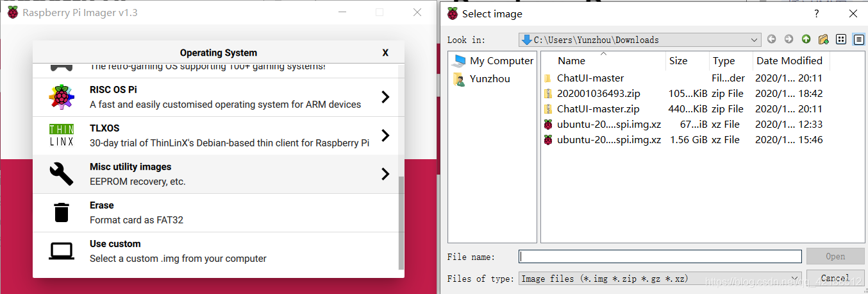
Task: Click the wrench icon for Misc utility images
Action: (62, 174)
